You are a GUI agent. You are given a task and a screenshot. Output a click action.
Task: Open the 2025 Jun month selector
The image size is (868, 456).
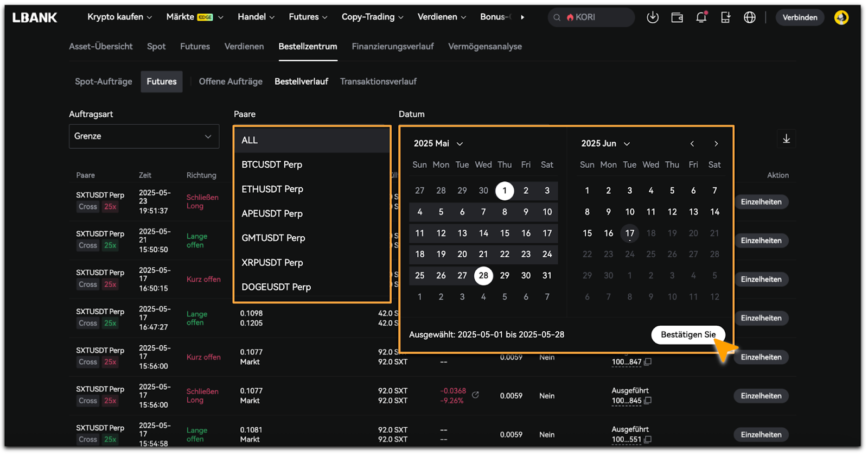point(605,144)
